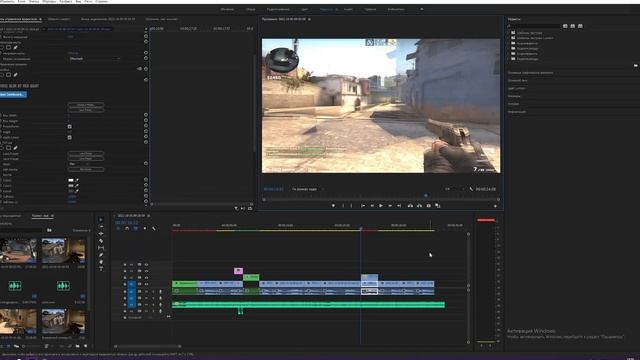Toggle Linked Selection in the timeline
This screenshot has height=360, width=640.
(136, 229)
